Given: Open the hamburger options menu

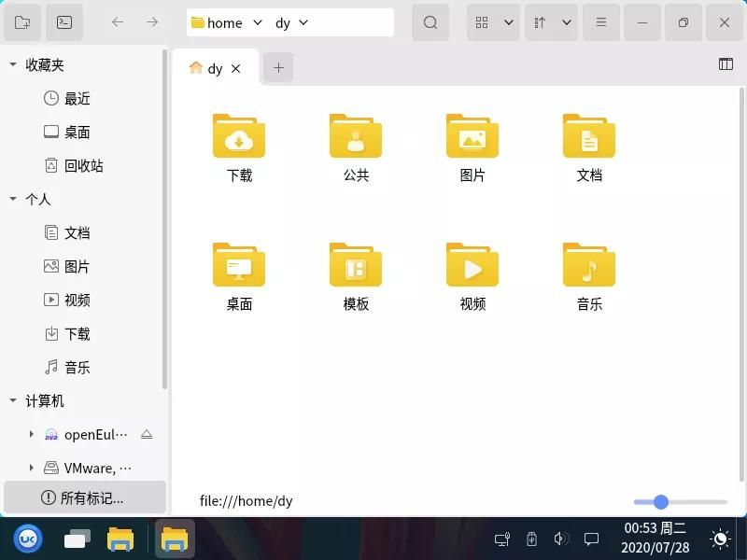Looking at the screenshot, I should [x=601, y=22].
